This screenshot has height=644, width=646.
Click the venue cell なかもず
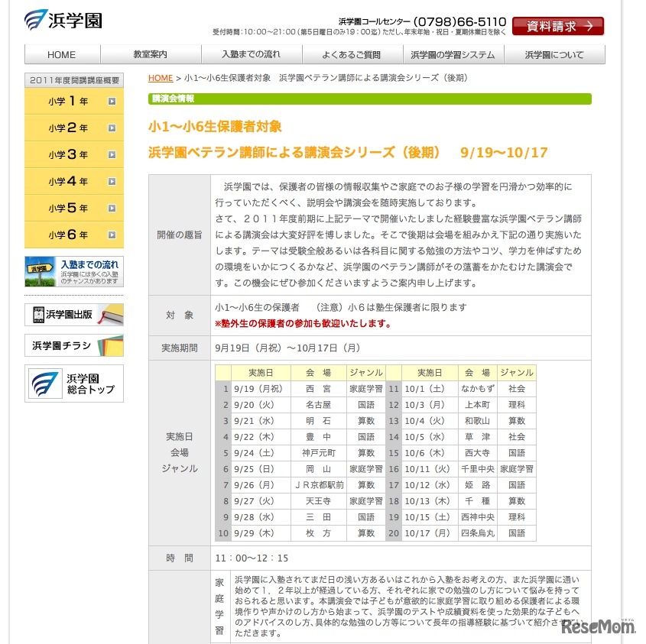(x=478, y=389)
